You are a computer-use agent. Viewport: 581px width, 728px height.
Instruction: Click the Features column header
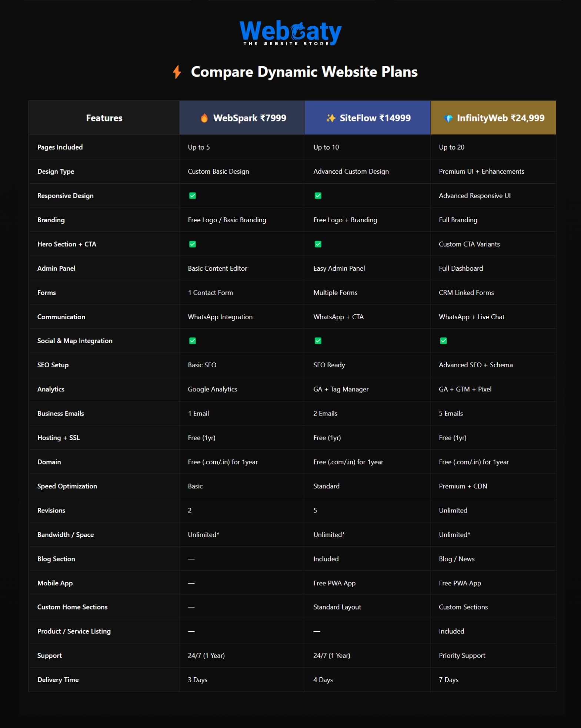coord(104,118)
